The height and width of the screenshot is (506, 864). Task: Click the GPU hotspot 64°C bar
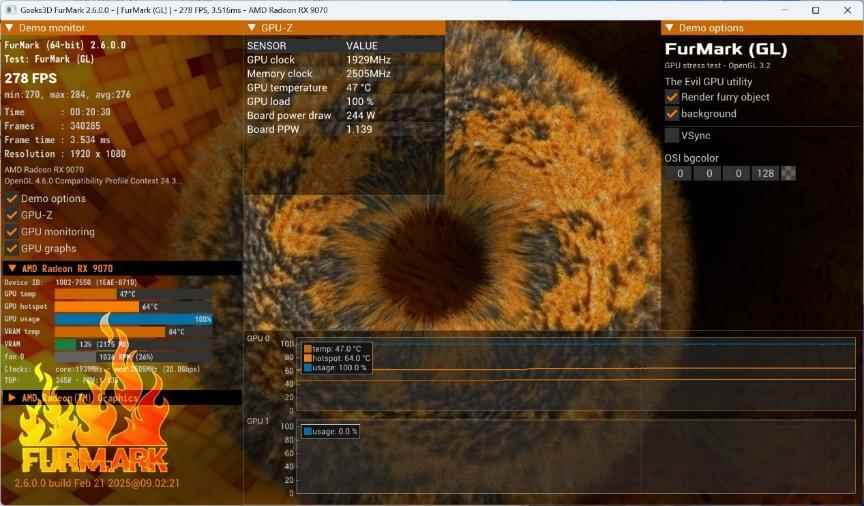96,306
